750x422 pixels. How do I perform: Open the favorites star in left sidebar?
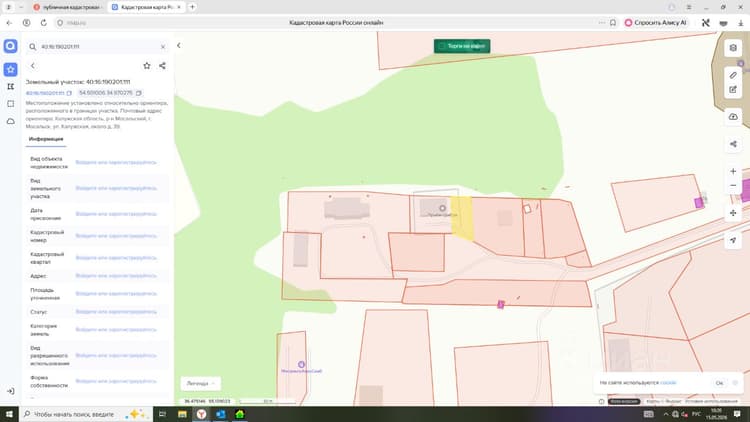point(11,69)
